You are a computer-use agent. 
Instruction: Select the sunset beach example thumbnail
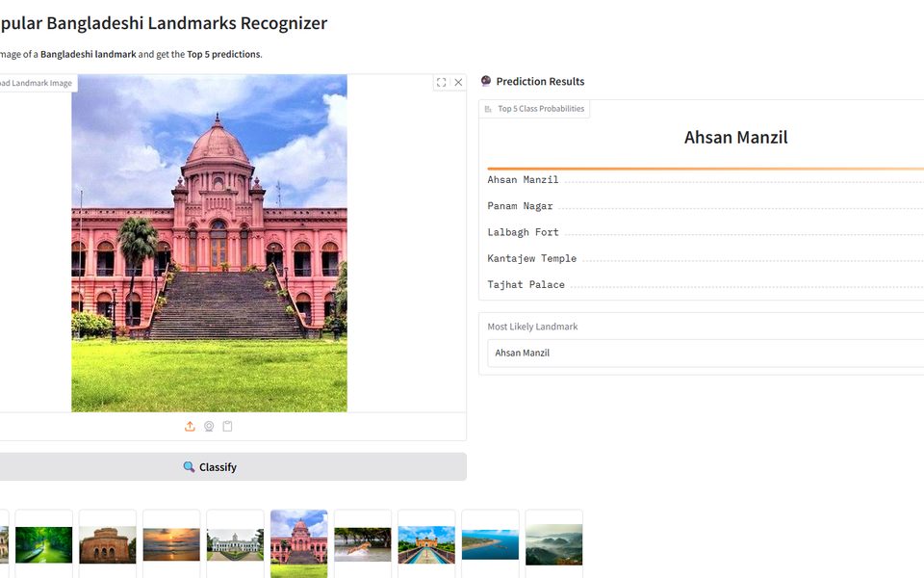171,544
